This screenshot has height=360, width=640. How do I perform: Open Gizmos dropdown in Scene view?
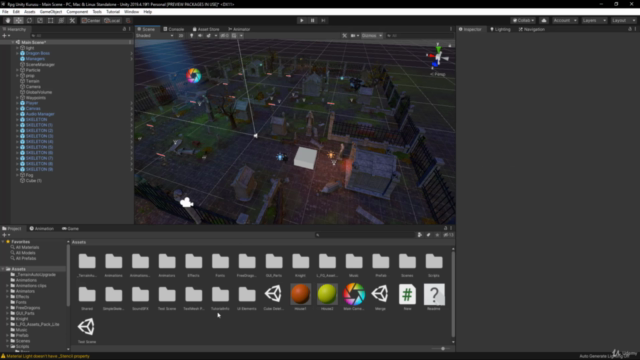coord(371,36)
